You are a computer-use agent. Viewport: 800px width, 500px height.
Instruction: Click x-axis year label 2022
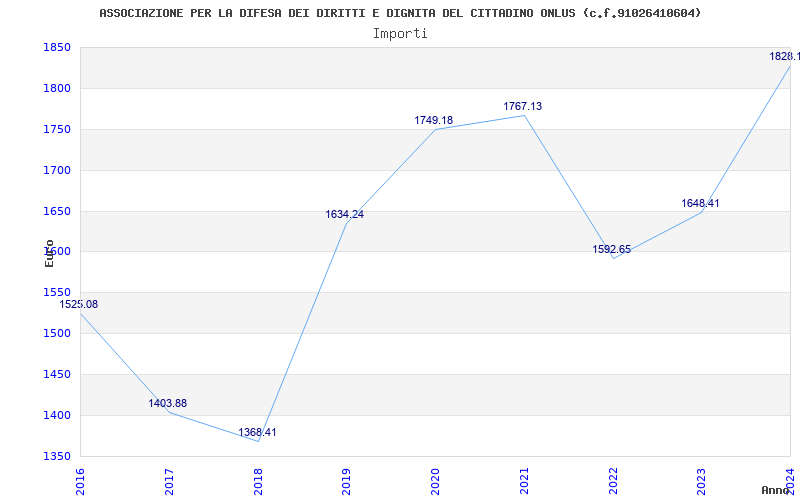[x=613, y=482]
